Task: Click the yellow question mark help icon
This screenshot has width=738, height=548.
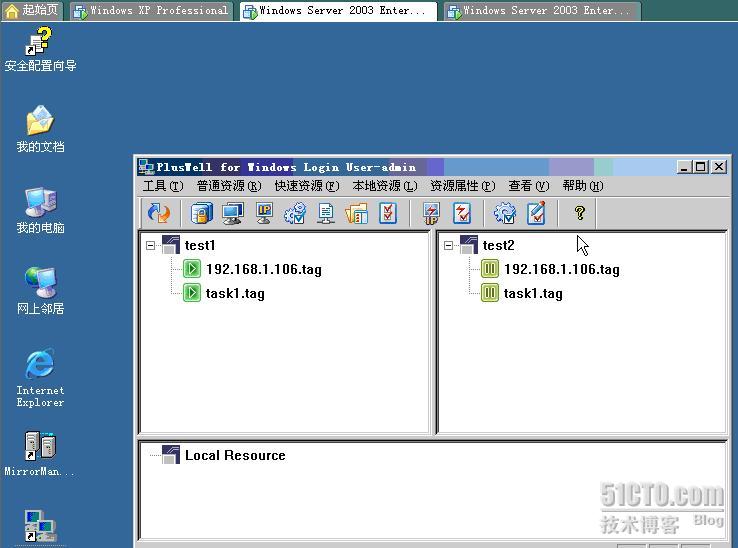Action: [x=580, y=213]
